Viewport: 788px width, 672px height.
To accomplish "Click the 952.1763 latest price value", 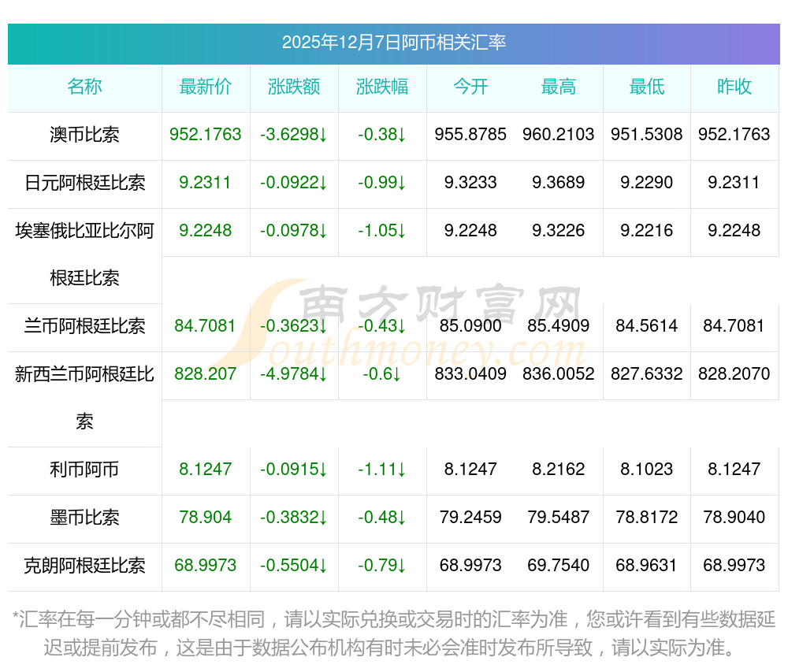I will [x=205, y=135].
